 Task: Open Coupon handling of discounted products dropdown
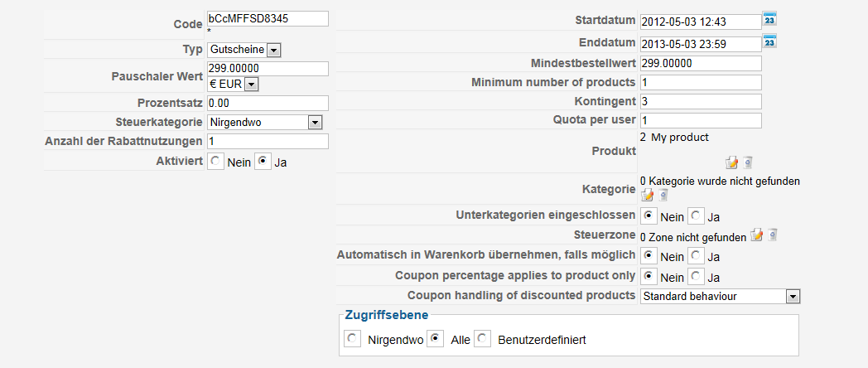pyautogui.click(x=793, y=296)
